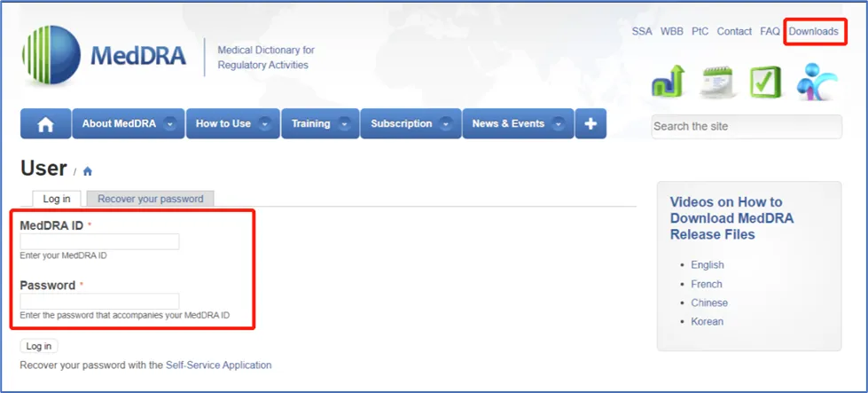Click the Password field label
Image resolution: width=868 pixels, height=393 pixels.
pyautogui.click(x=48, y=286)
